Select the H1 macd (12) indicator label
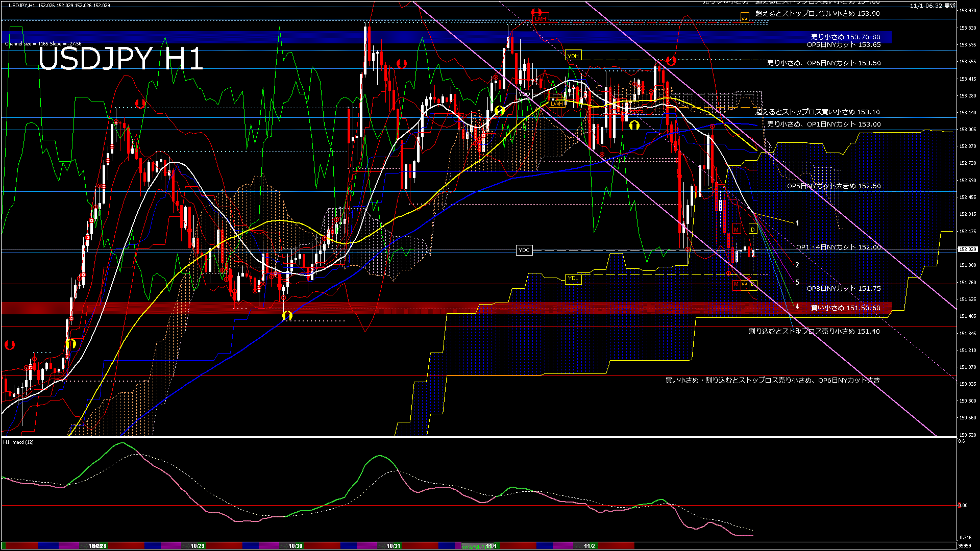 tap(18, 442)
